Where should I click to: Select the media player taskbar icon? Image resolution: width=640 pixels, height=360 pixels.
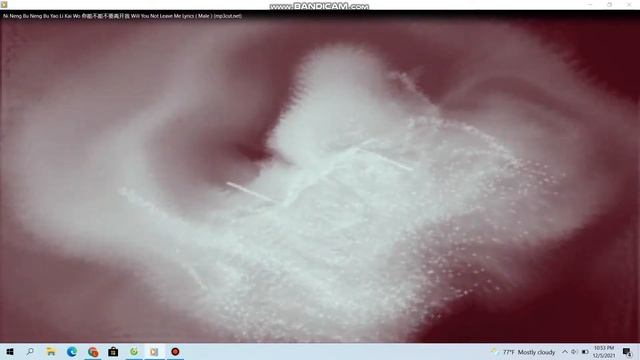[x=154, y=351]
